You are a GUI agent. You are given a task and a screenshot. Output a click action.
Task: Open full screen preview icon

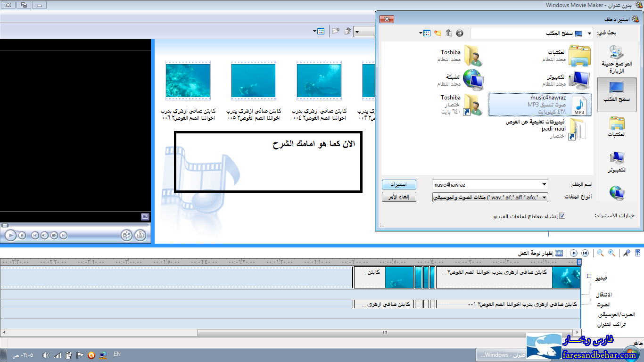(x=145, y=217)
